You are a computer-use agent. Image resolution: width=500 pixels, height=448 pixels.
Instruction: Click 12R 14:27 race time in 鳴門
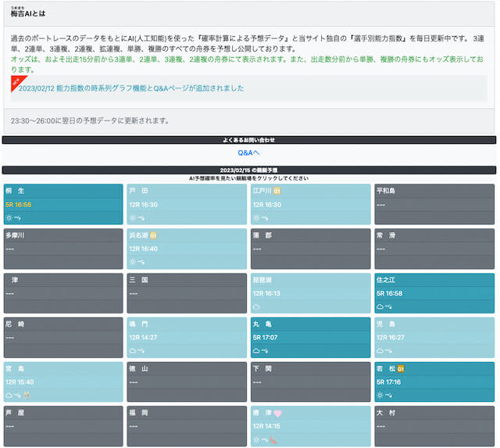pyautogui.click(x=143, y=338)
